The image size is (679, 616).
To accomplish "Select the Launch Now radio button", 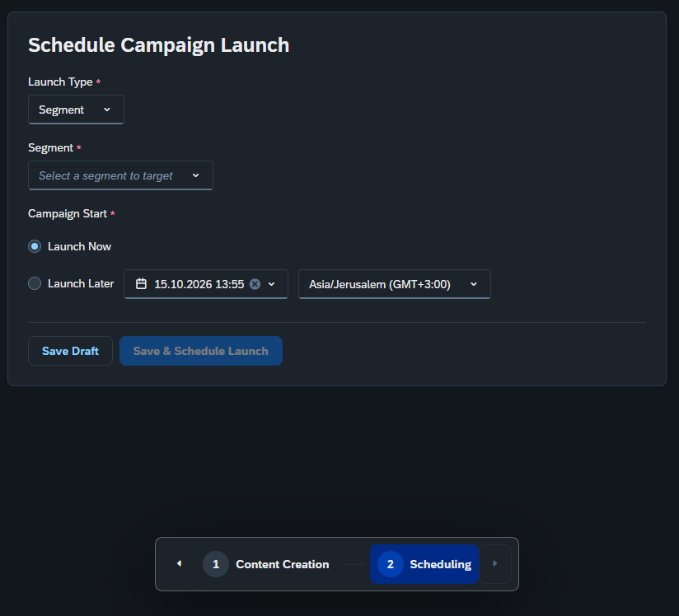I will (35, 246).
